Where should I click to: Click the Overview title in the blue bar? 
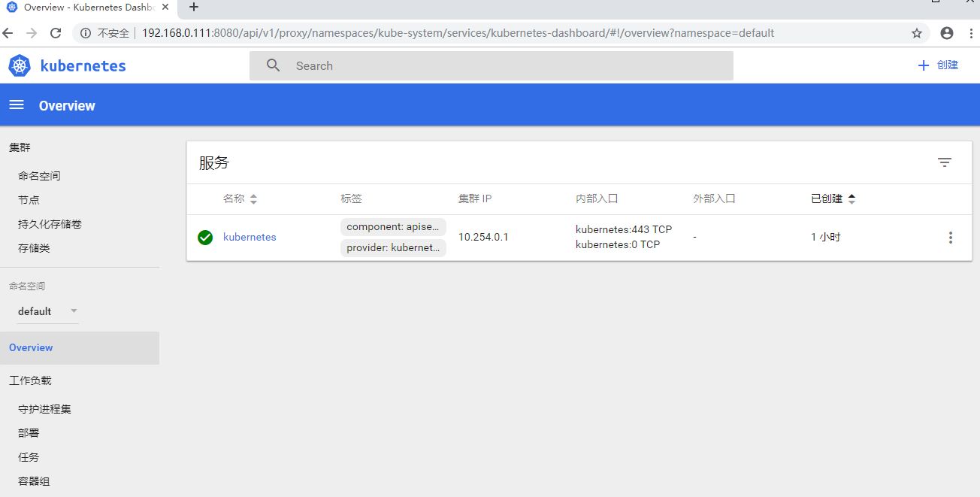pos(67,106)
